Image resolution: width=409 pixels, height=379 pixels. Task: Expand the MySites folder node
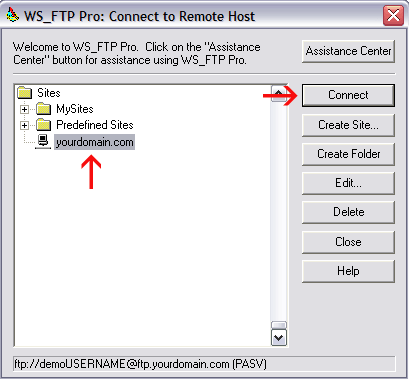(24, 109)
